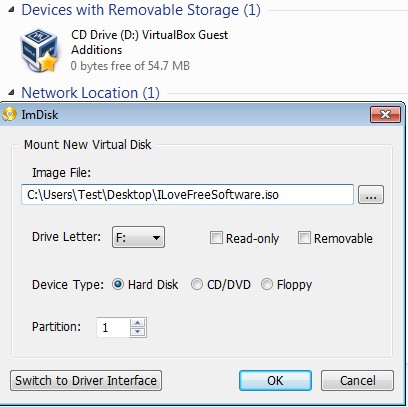Select the CD Drive (D:) VirtualBox Guest Additions label
The height and width of the screenshot is (407, 408).
tap(149, 42)
